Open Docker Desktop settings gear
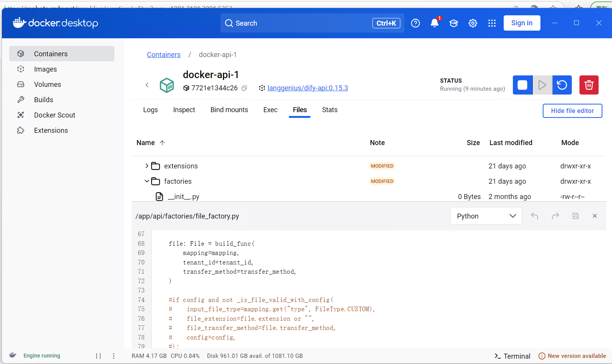Viewport: 612px width, 364px height. (473, 23)
